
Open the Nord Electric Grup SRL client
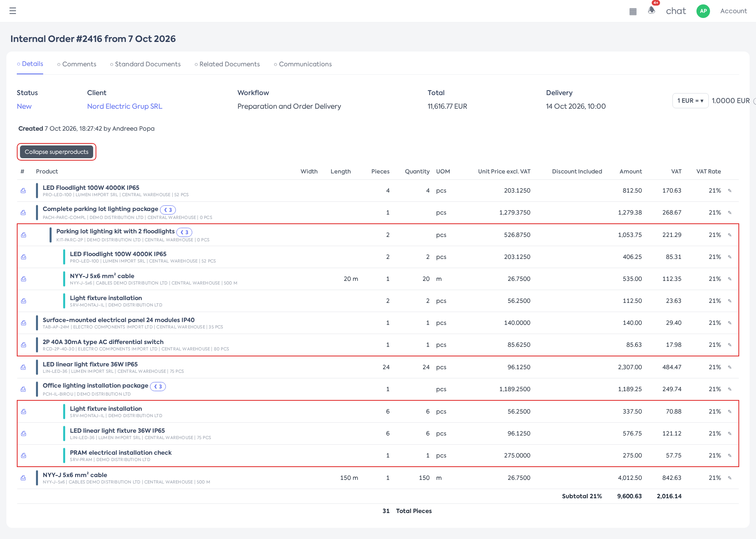pyautogui.click(x=125, y=106)
